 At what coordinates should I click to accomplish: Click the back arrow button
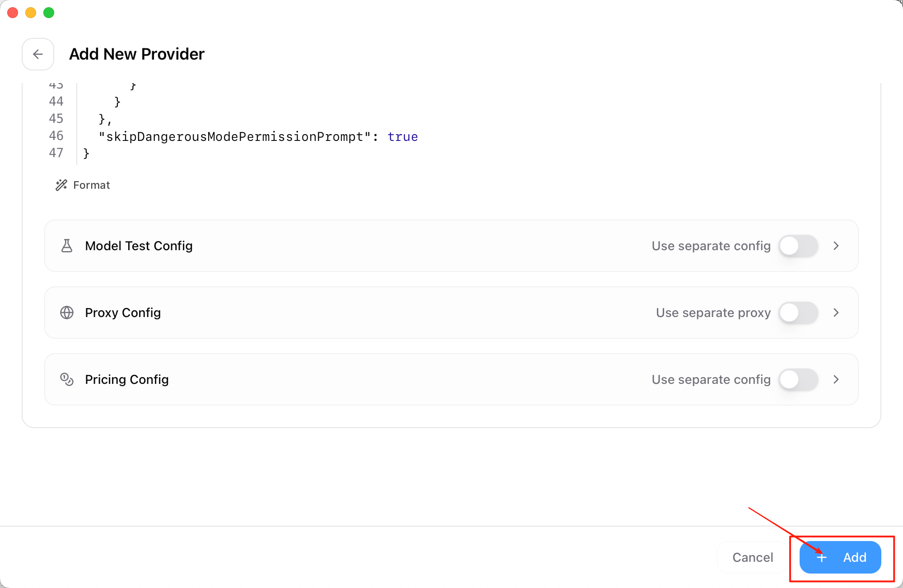click(x=38, y=54)
